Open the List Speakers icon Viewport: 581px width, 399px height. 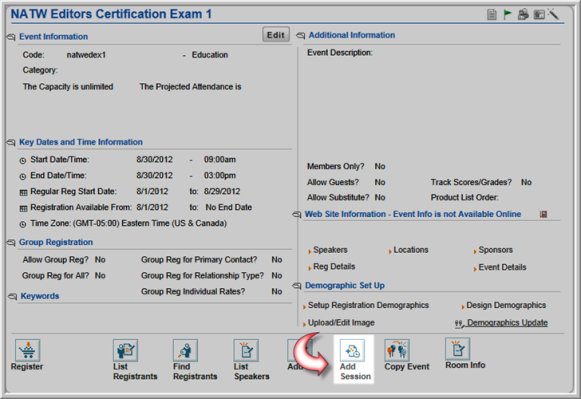(x=246, y=350)
